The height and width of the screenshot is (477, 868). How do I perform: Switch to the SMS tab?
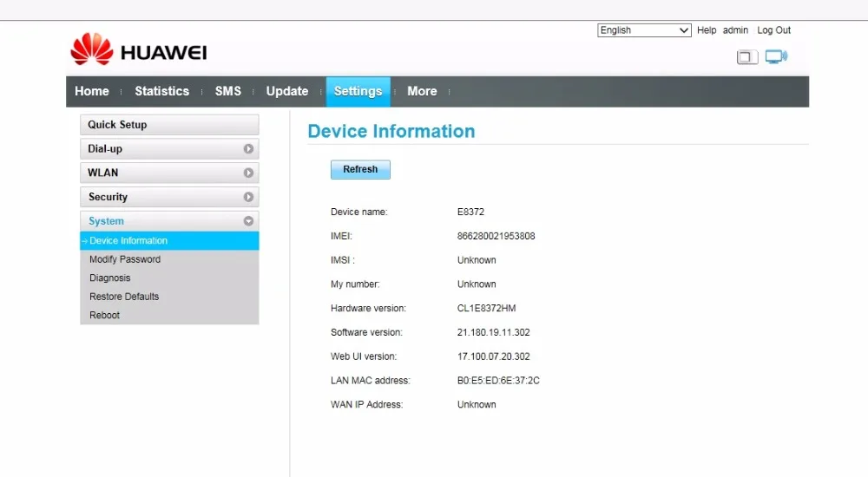tap(228, 91)
